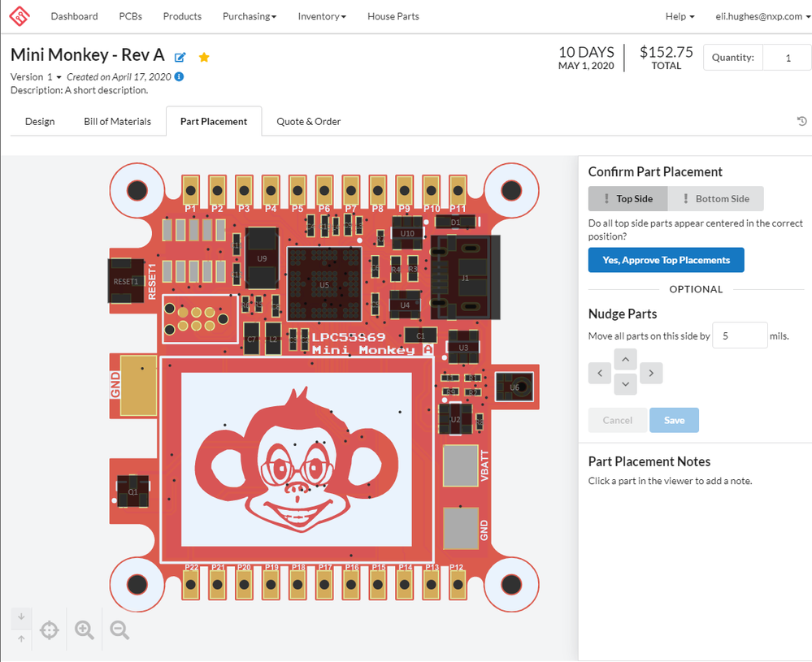Click the blue info icon beside creation date

(x=179, y=76)
